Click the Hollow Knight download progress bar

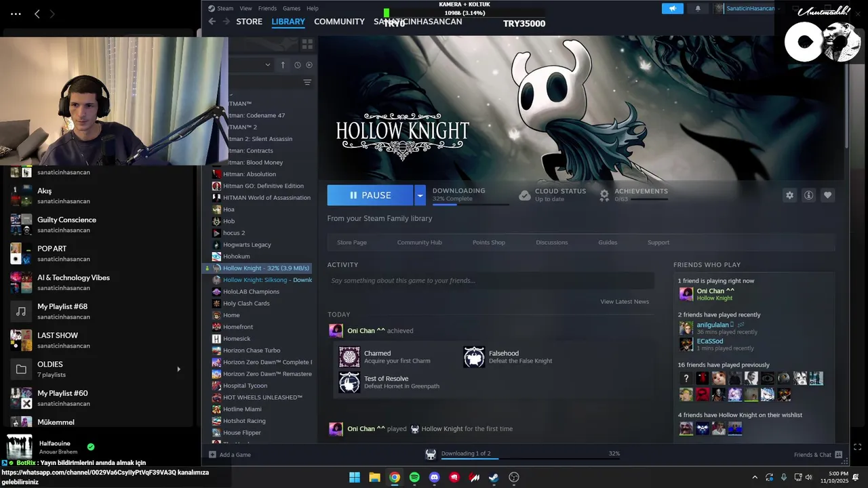click(471, 204)
